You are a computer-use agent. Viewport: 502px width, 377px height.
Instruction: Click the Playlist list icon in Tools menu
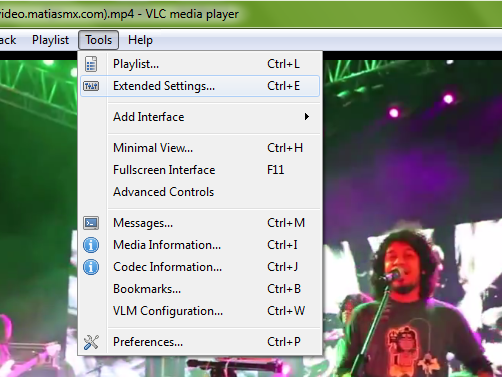click(x=91, y=64)
